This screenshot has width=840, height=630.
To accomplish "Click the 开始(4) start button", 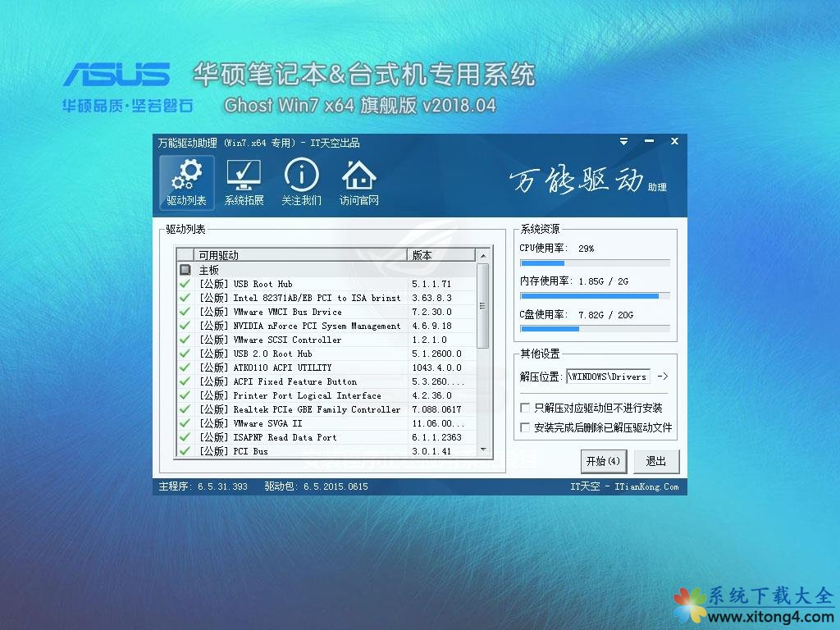I will coord(603,461).
